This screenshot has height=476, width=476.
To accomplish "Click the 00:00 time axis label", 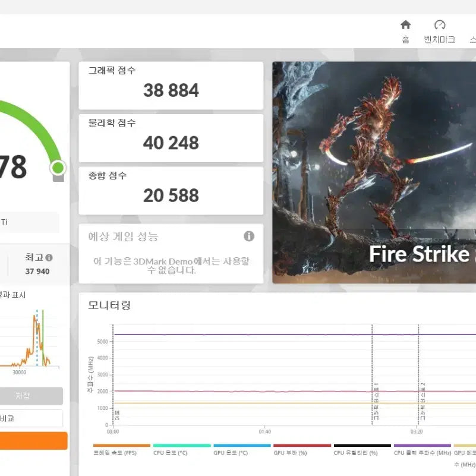I will pos(113,431).
